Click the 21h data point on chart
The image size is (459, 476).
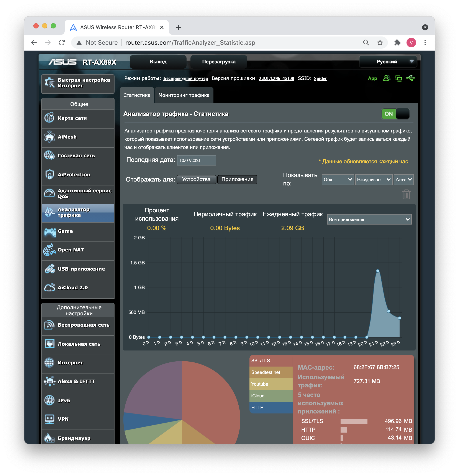[x=378, y=271]
